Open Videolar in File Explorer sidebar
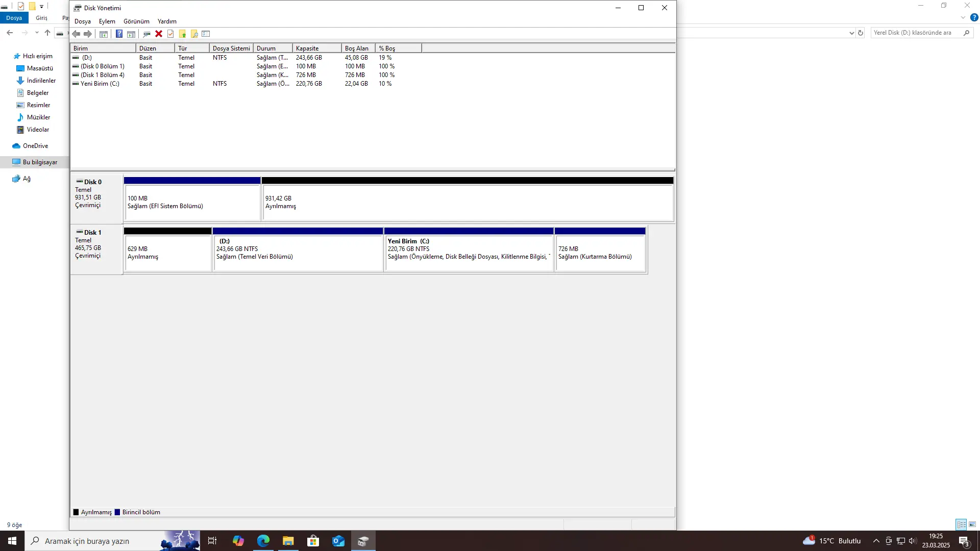The width and height of the screenshot is (980, 551). [x=33, y=130]
